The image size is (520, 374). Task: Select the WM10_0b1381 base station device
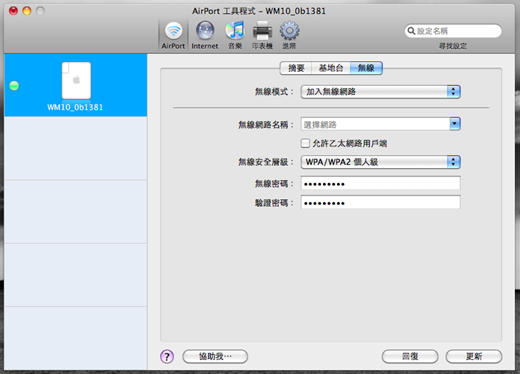coord(76,85)
